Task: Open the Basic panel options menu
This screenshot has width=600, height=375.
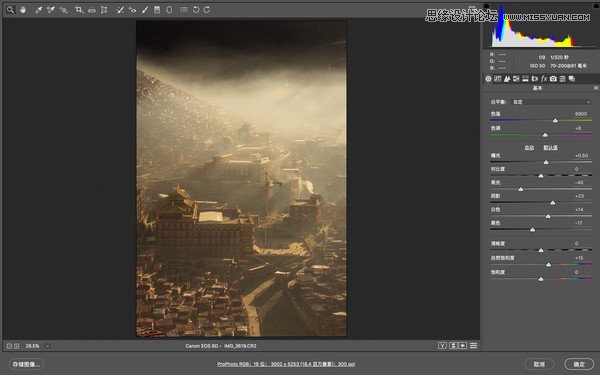Action: (x=596, y=88)
